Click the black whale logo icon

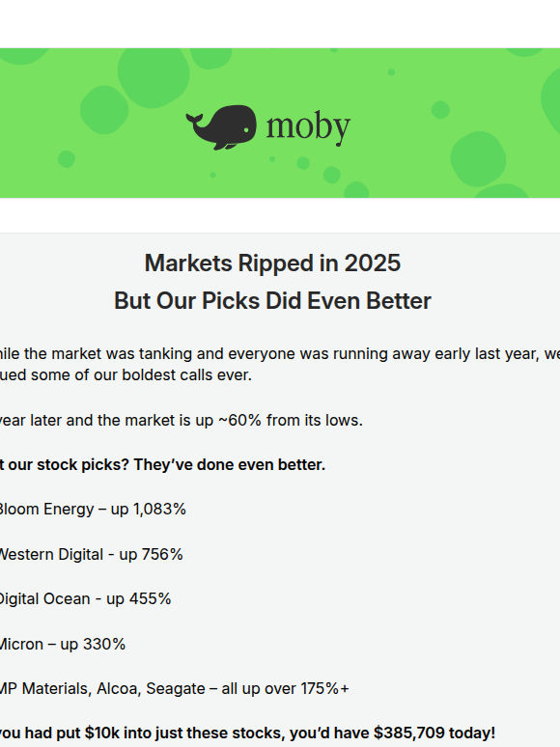(221, 127)
